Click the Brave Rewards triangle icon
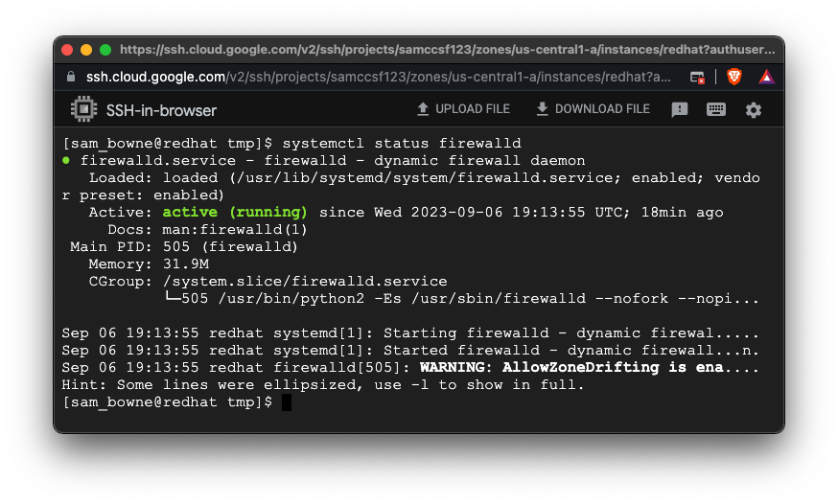Image resolution: width=838 pixels, height=504 pixels. (766, 77)
